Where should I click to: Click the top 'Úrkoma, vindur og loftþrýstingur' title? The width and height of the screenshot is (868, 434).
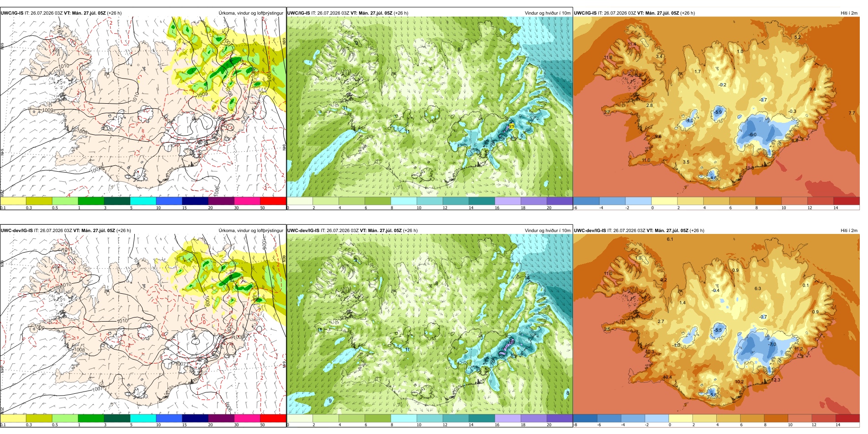click(251, 13)
